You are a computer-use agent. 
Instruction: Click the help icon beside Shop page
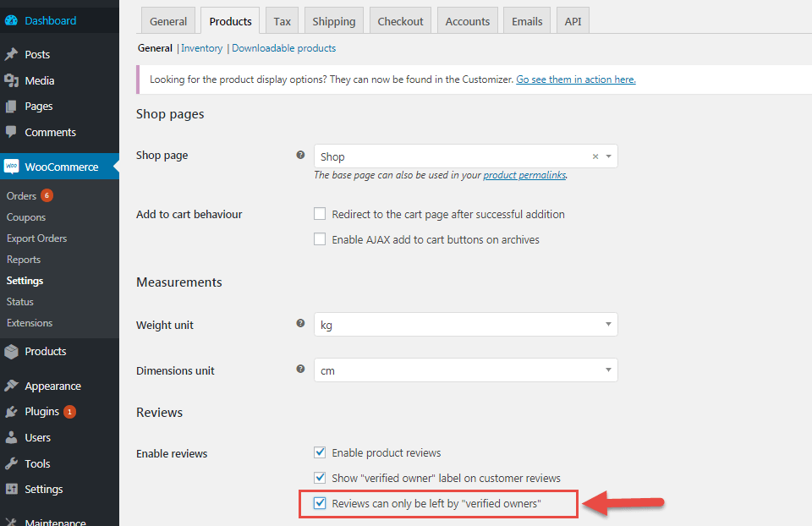(x=300, y=156)
